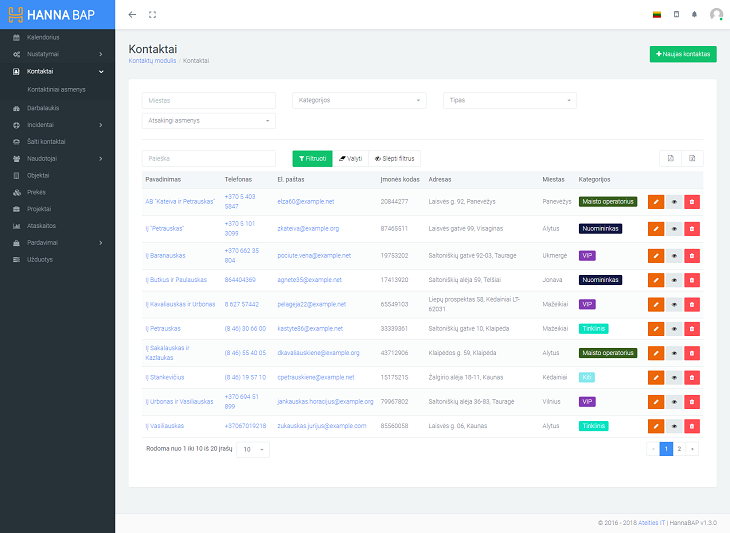The width and height of the screenshot is (730, 533).
Task: Open the Tipas dropdown filter
Action: (x=510, y=100)
